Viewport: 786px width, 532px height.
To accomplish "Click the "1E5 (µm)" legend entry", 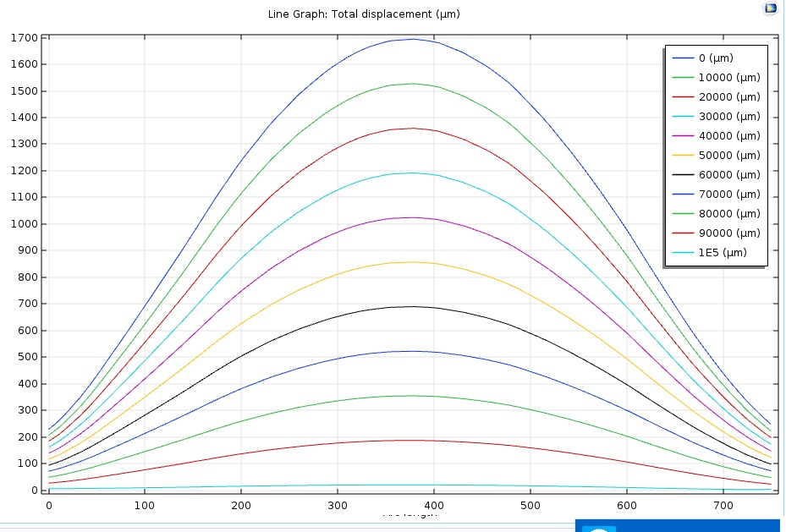I will (x=722, y=253).
